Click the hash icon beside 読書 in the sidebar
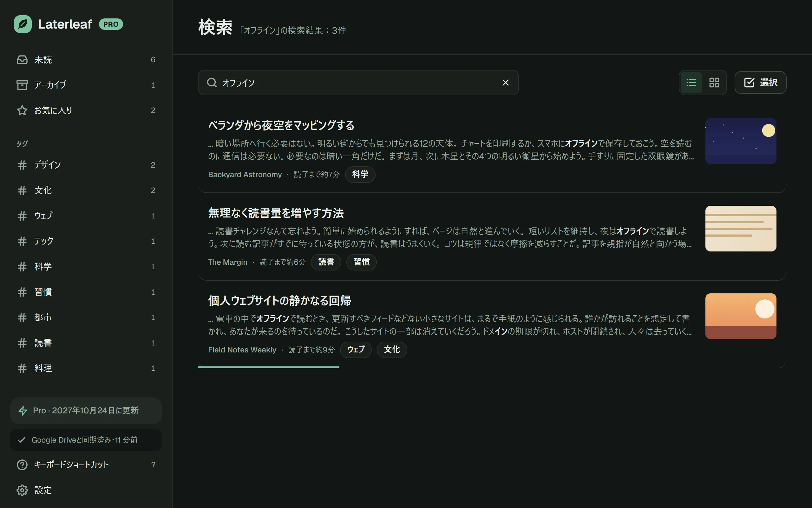Screen dimensions: 812x508 coord(22,343)
